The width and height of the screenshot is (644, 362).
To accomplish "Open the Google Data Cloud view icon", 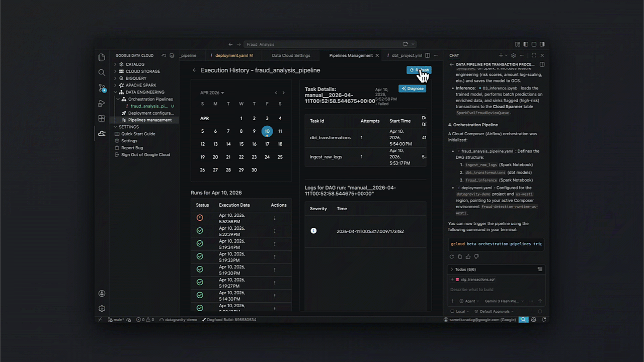I will click(x=102, y=133).
